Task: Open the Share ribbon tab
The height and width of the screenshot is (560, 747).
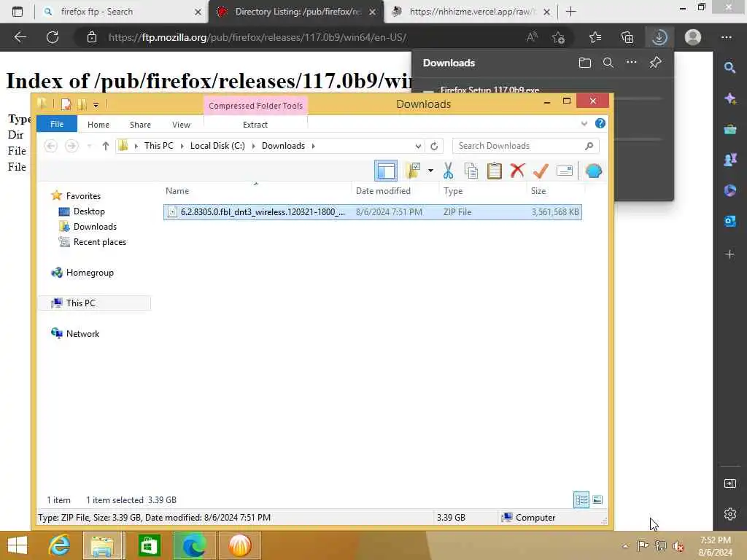Action: (x=140, y=124)
